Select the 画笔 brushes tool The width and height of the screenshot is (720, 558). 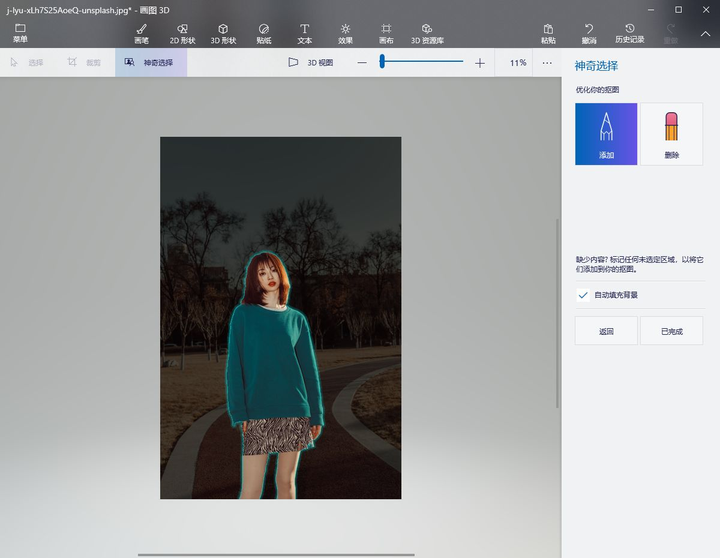click(x=141, y=34)
